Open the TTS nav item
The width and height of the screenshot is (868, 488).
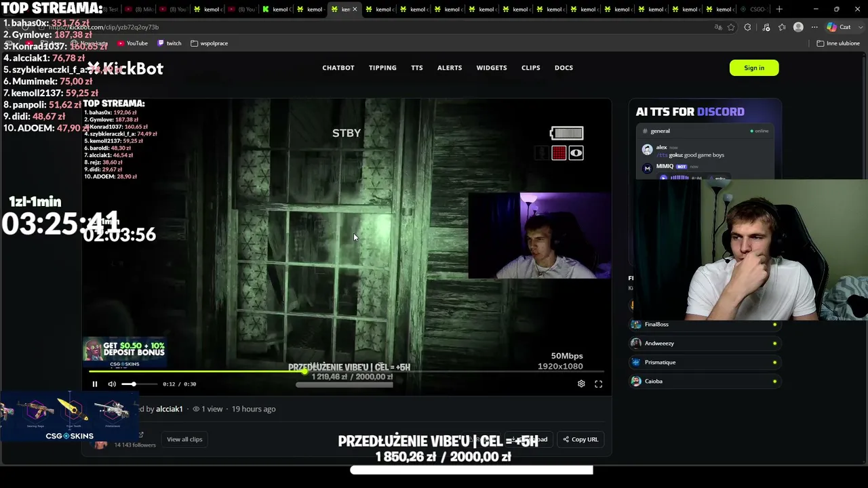tap(417, 68)
